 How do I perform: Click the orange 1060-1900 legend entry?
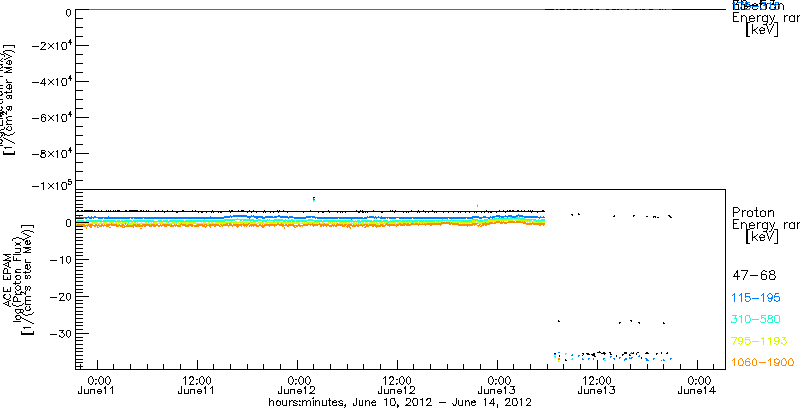click(x=763, y=363)
